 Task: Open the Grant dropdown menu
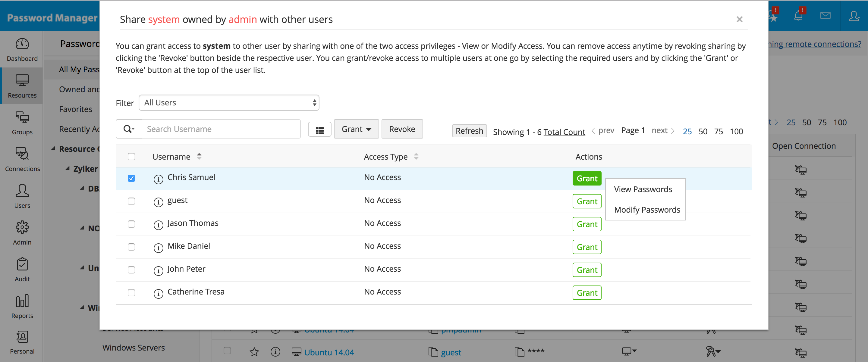pyautogui.click(x=356, y=129)
